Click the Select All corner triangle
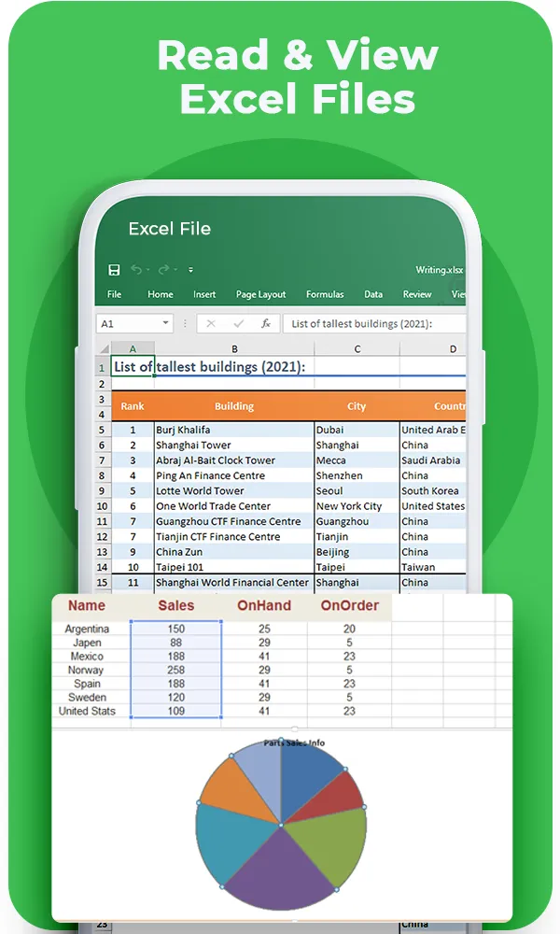This screenshot has height=934, width=560. point(105,348)
